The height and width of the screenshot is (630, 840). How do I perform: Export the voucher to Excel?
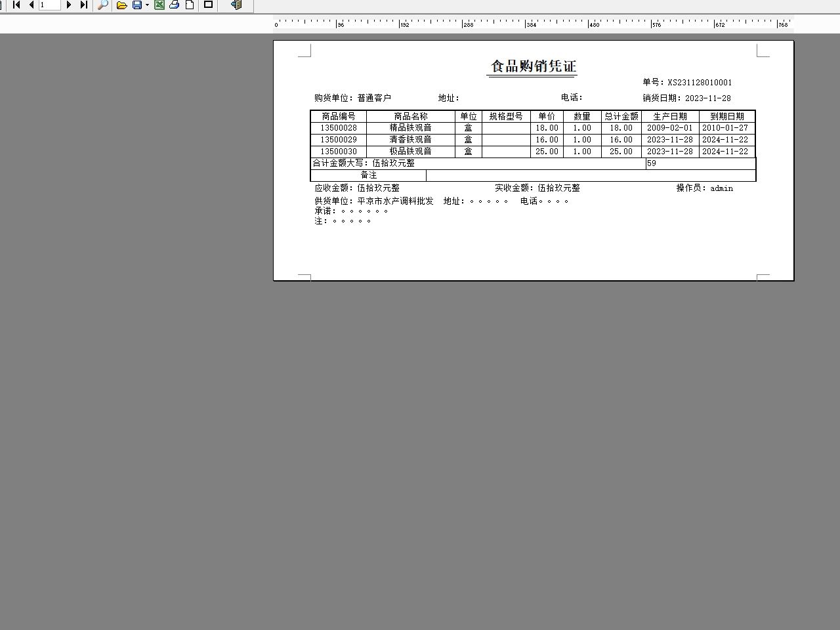click(x=159, y=5)
